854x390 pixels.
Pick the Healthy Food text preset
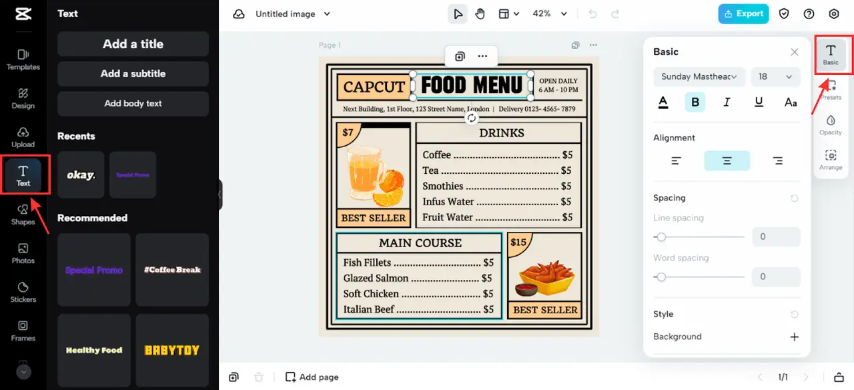(x=94, y=350)
